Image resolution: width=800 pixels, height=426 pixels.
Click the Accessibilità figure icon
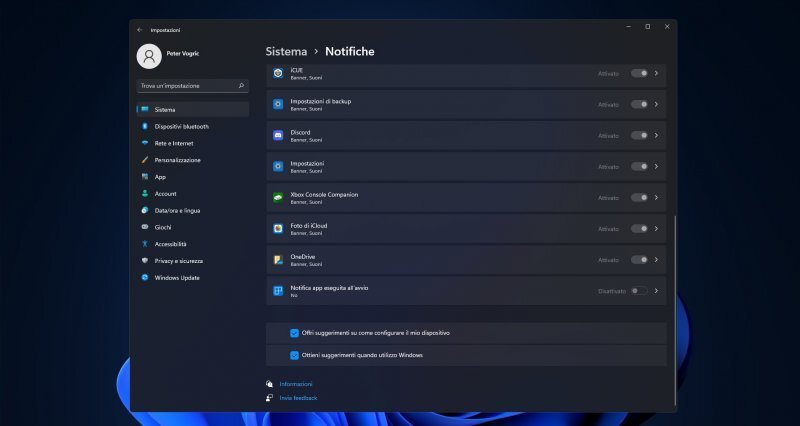tap(145, 244)
